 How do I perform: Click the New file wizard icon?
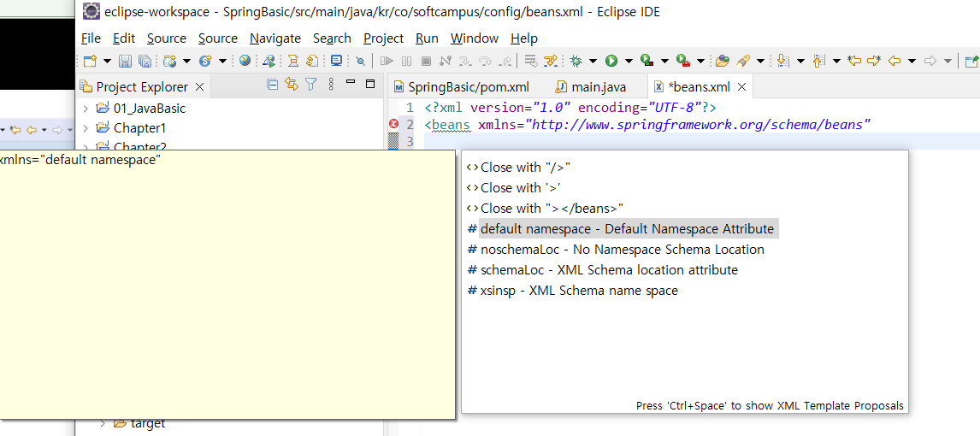tap(90, 61)
